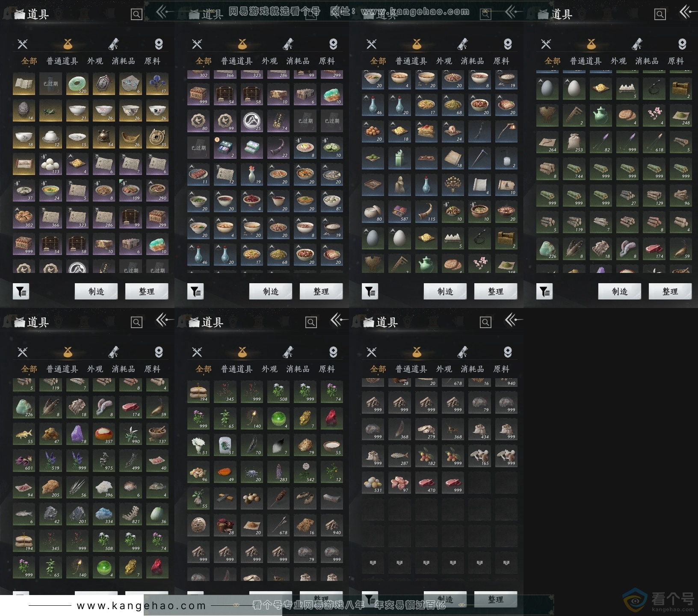Select the round bronze medallion item
Screen dimensions: 698x616
(x=198, y=525)
